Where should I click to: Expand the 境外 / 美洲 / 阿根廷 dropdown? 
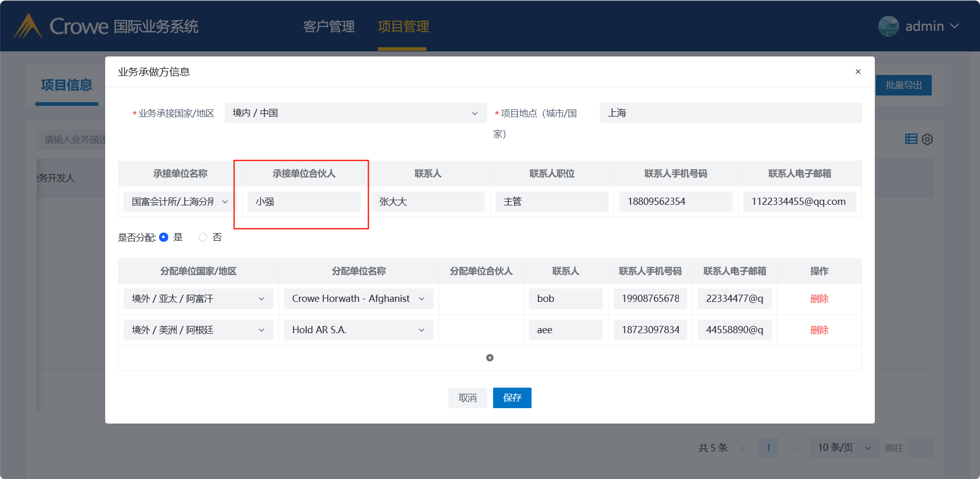click(199, 330)
